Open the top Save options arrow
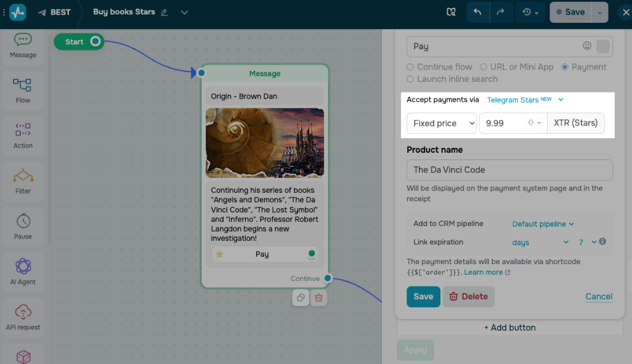The width and height of the screenshot is (632, 364). [600, 12]
